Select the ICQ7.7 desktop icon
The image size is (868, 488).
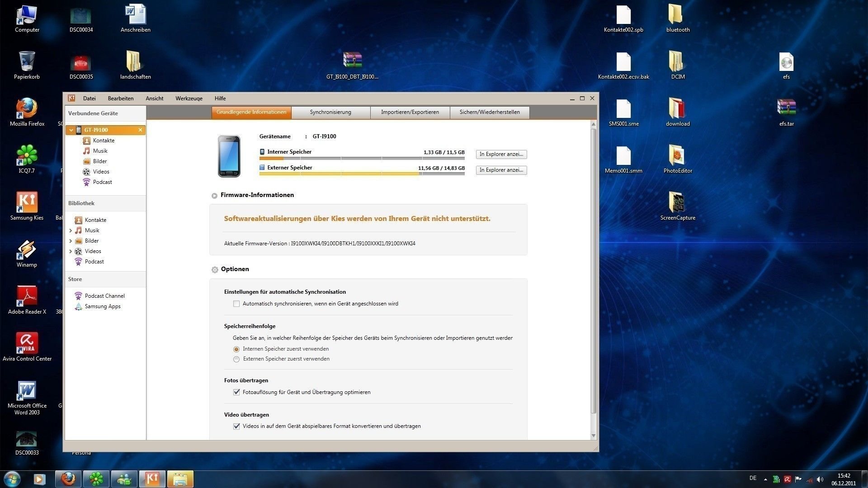(x=27, y=159)
